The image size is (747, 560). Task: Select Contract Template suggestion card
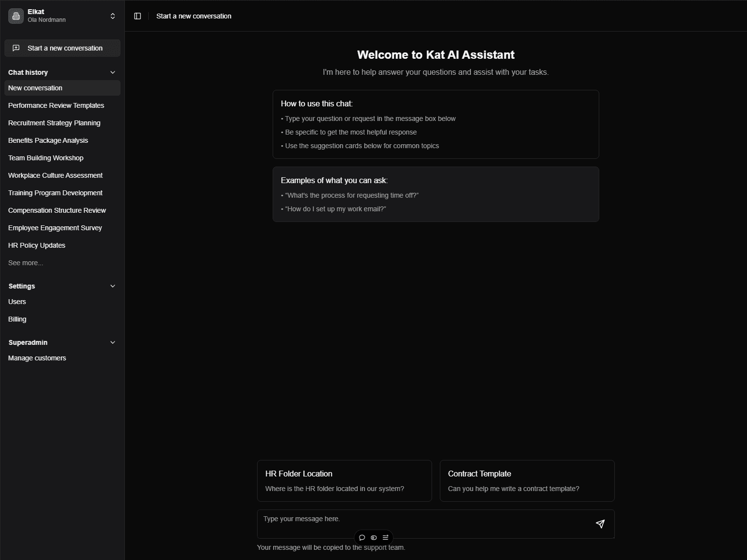(527, 481)
